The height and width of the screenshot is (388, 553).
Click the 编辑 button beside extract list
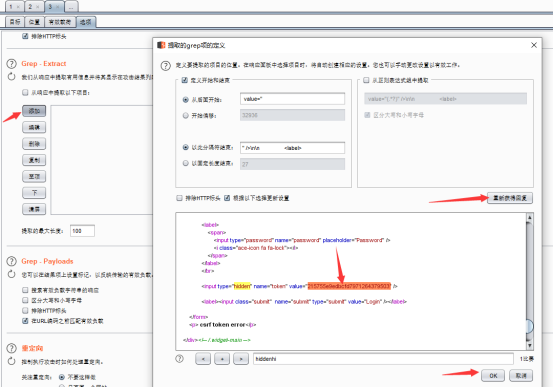point(34,127)
